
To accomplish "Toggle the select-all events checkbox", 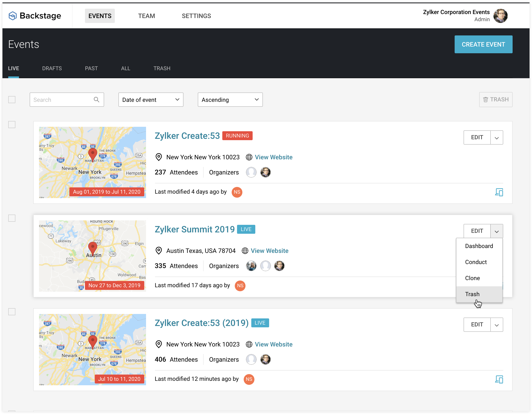I will pyautogui.click(x=12, y=100).
